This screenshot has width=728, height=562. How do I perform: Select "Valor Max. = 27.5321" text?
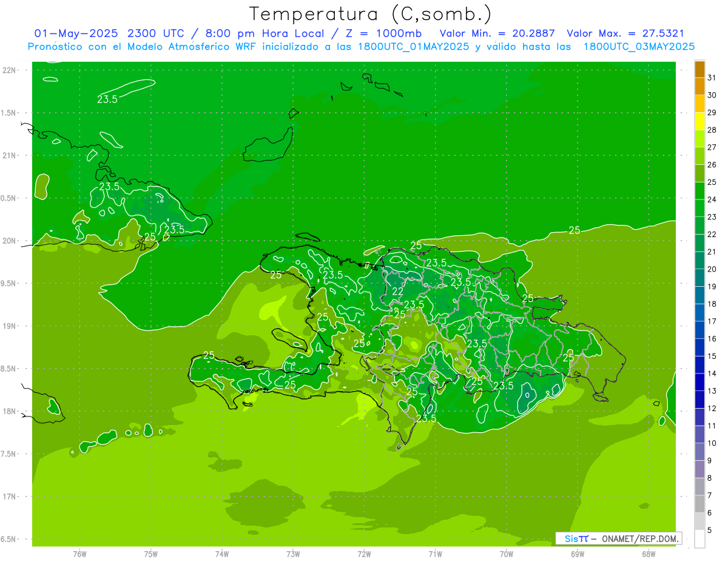click(x=625, y=33)
